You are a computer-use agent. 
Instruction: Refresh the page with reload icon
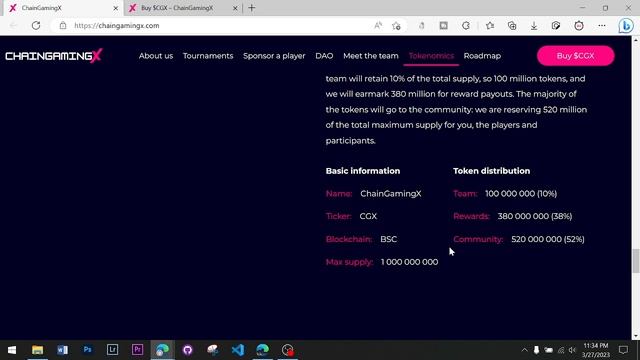36,25
